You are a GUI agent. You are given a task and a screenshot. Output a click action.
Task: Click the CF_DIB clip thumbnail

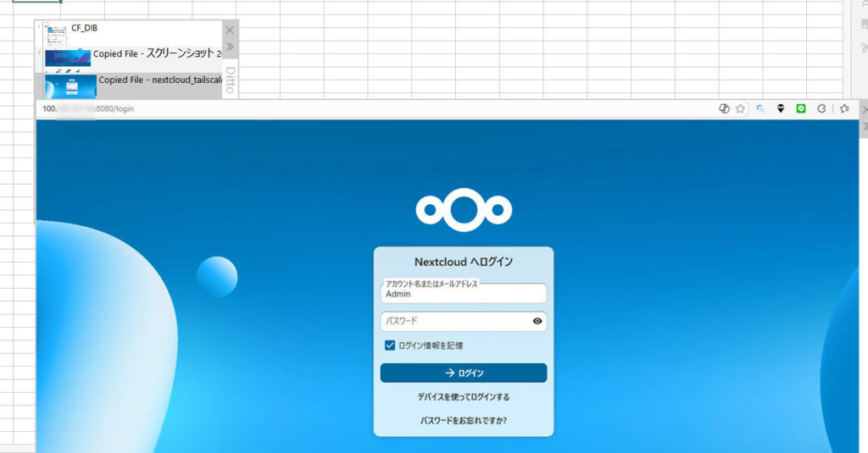55,34
